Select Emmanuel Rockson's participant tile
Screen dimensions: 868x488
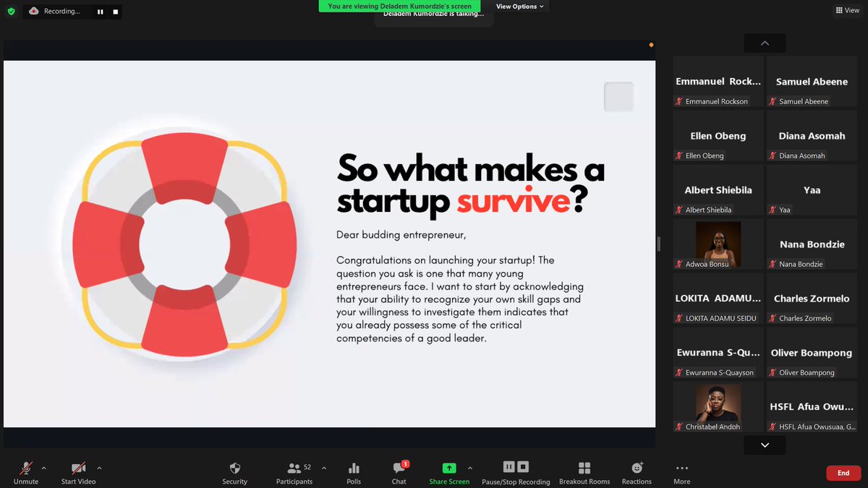[x=718, y=82]
